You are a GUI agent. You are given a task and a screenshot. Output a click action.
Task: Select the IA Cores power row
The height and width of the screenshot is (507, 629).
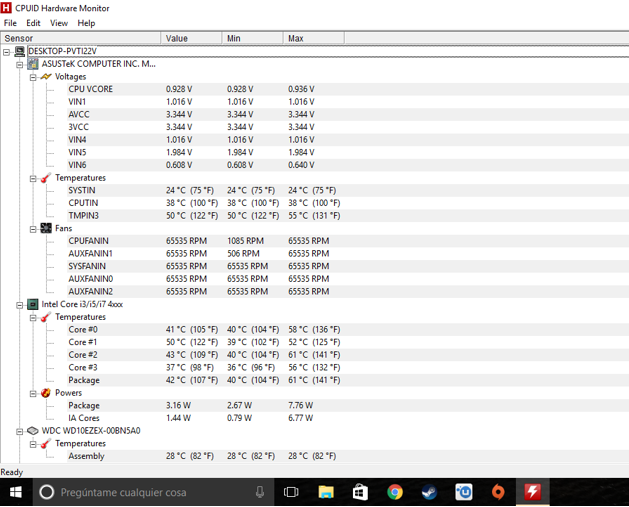(x=348, y=418)
